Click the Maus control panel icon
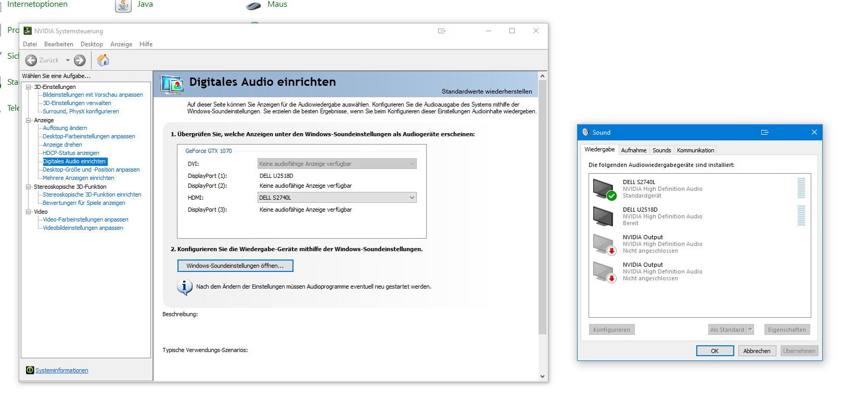The image size is (868, 416). [253, 6]
